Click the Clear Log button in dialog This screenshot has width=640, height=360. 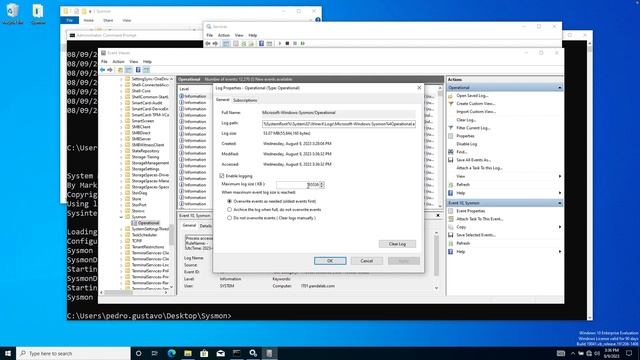397,244
